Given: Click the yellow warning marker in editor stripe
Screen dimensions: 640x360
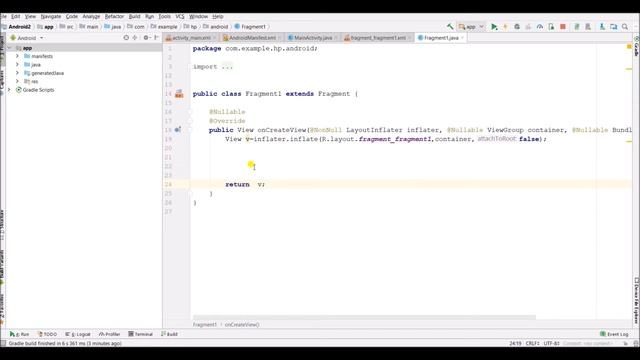Looking at the screenshot, I should pos(629,47).
